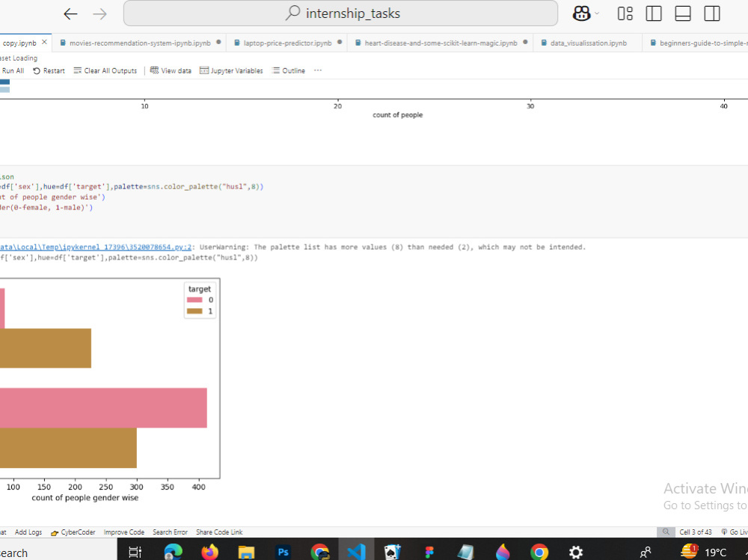Click the View data table icon
The width and height of the screenshot is (748, 560).
click(154, 70)
